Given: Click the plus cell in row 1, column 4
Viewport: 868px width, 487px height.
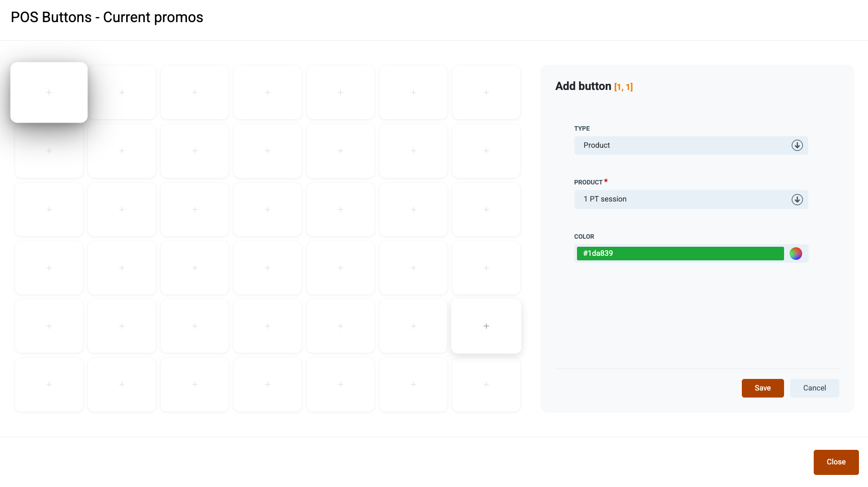Looking at the screenshot, I should click(267, 92).
